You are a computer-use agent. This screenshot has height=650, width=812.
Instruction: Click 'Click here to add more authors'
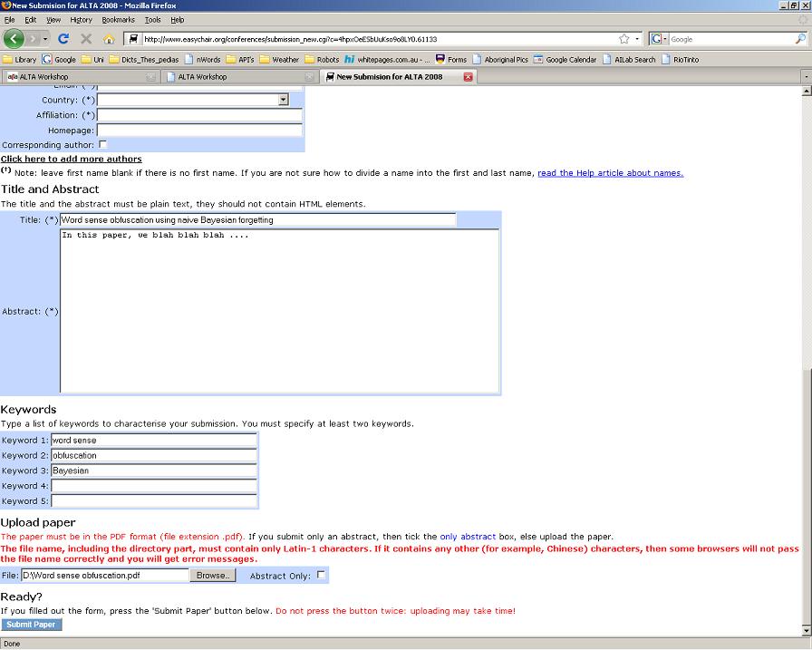(71, 159)
